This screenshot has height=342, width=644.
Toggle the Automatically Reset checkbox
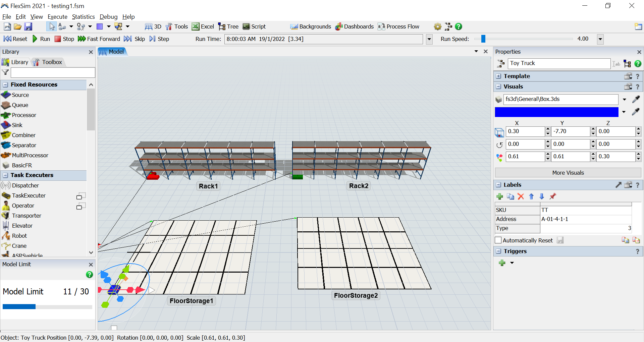pos(498,240)
